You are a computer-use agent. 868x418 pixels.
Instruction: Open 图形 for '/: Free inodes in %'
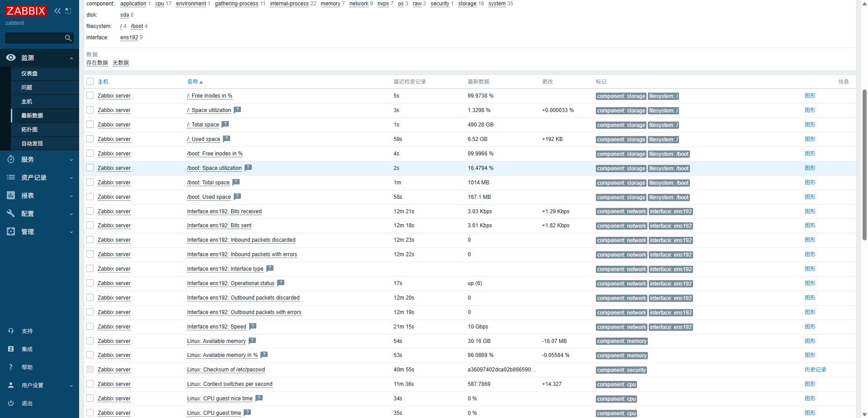[x=810, y=96]
